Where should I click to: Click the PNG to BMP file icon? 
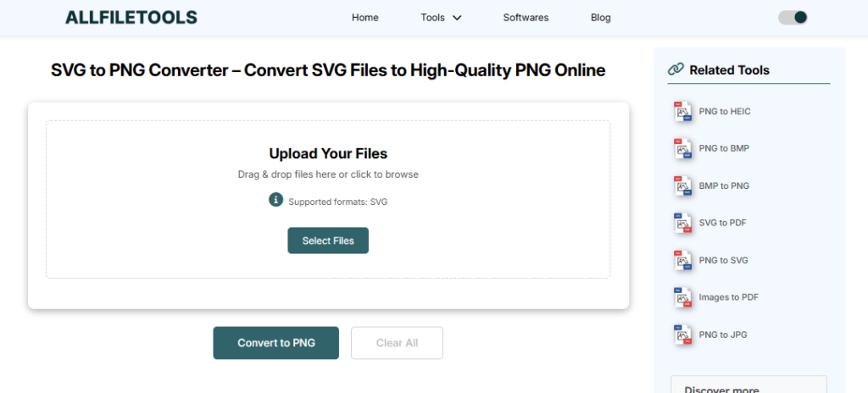point(682,149)
